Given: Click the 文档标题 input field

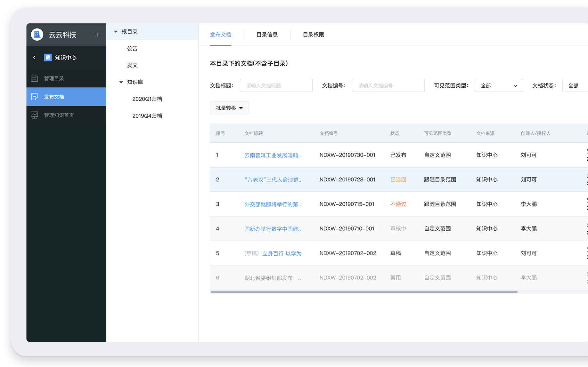Looking at the screenshot, I should pyautogui.click(x=276, y=86).
